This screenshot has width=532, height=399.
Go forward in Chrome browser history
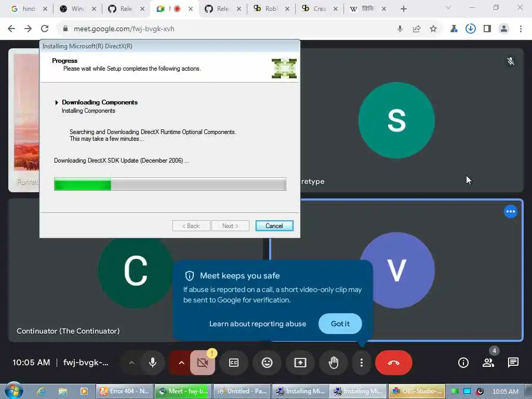[x=28, y=29]
